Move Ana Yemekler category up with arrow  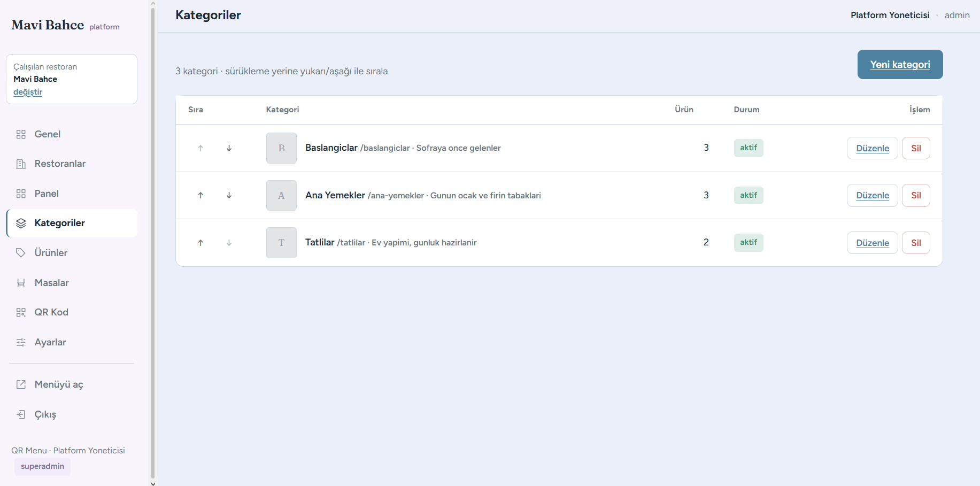200,195
